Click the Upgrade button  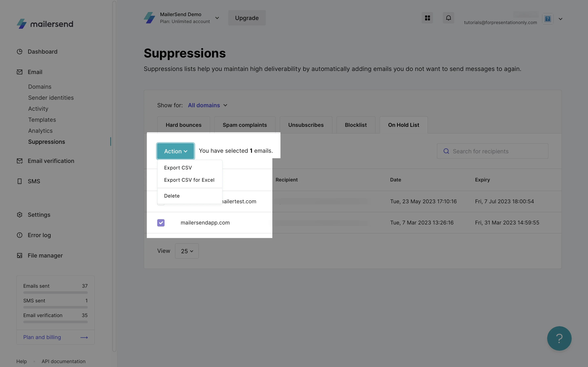coord(247,18)
